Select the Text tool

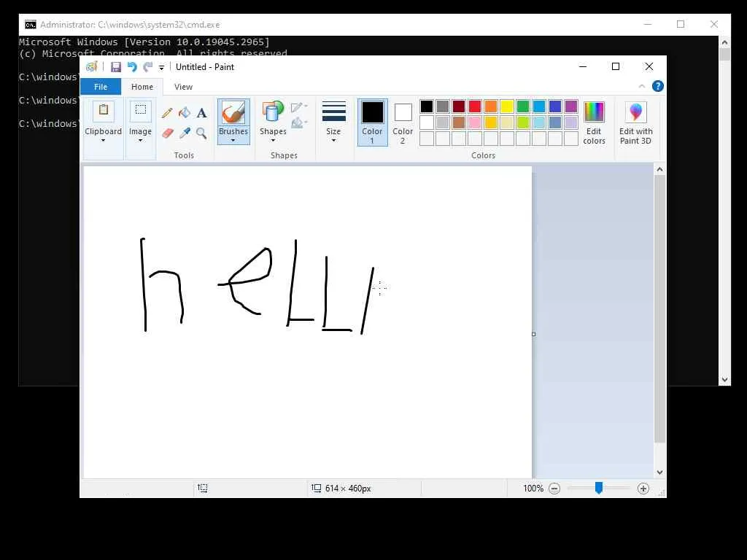tap(201, 113)
